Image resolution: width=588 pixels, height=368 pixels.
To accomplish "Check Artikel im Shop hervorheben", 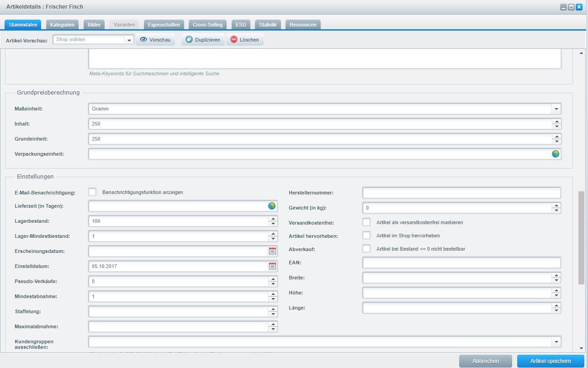I will click(366, 236).
